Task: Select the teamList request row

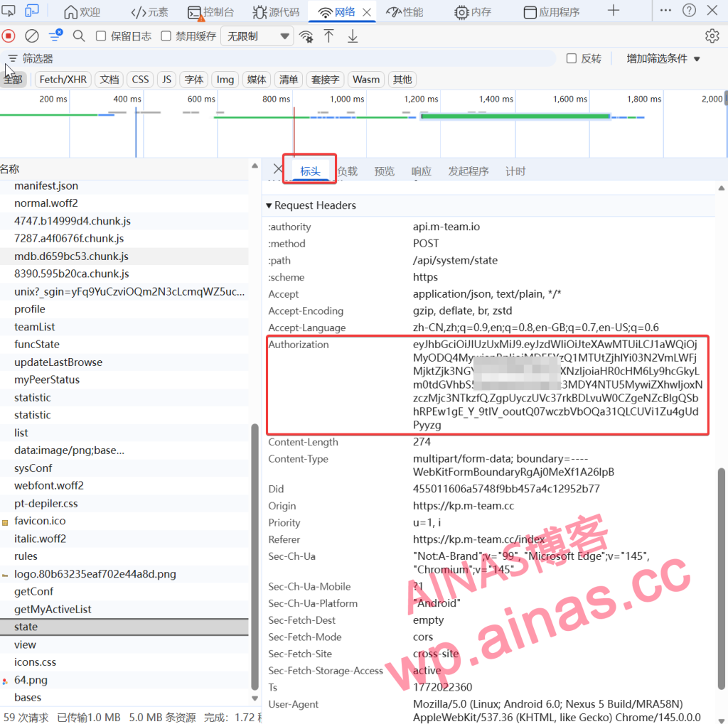Action: click(x=124, y=327)
